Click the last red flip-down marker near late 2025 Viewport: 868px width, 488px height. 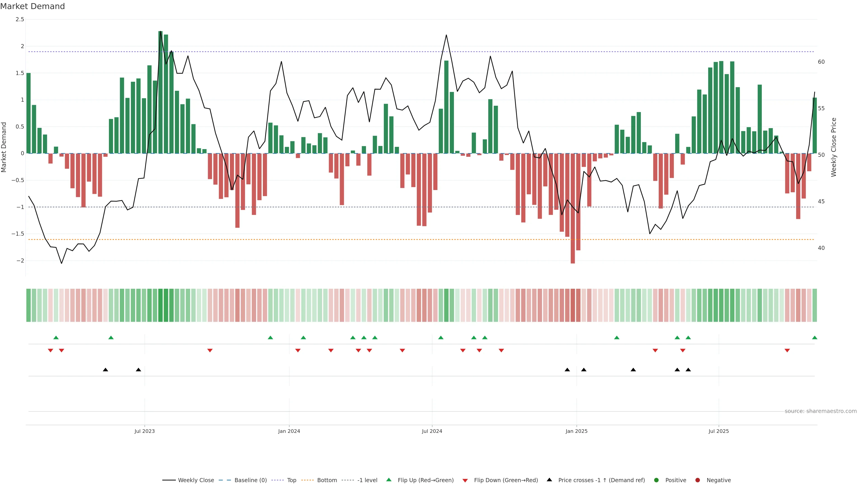coord(787,351)
